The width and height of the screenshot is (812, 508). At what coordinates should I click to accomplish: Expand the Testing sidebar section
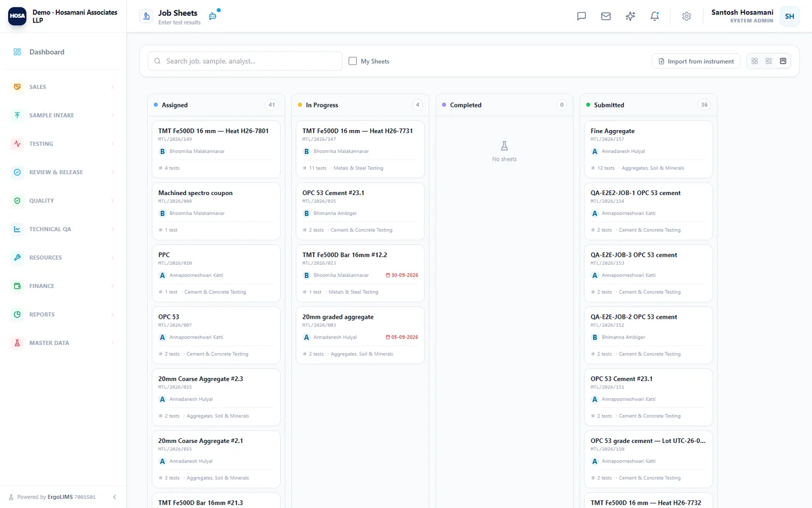pos(63,144)
